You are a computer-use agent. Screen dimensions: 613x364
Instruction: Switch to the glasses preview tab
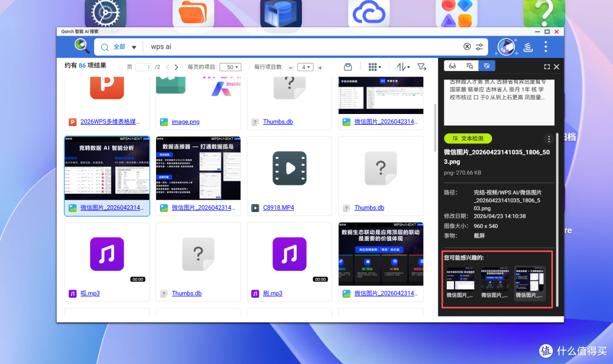tap(452, 66)
